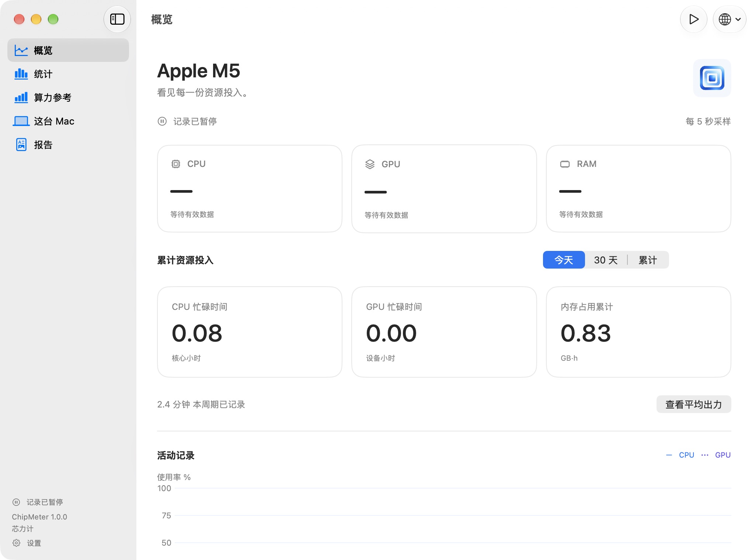Open 报告 in the sidebar
Image resolution: width=752 pixels, height=560 pixels.
click(x=68, y=145)
